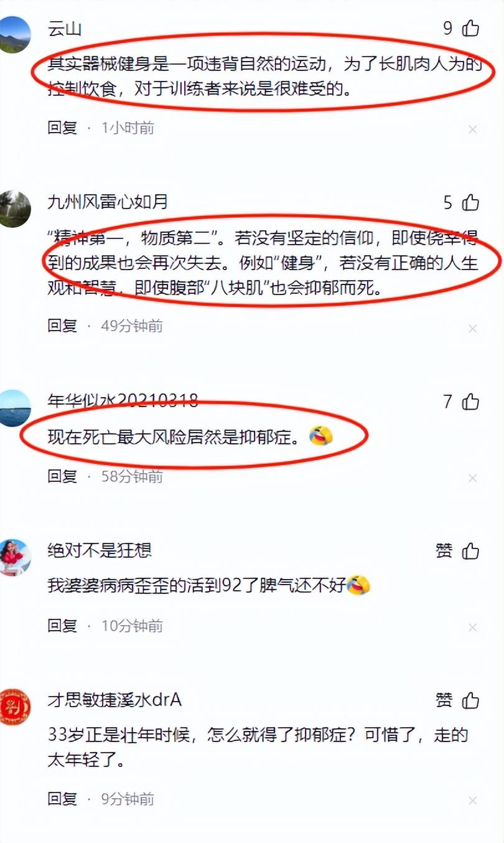504x843 pixels.
Task: Reply to the comment posted 9分钟前
Action: click(62, 799)
